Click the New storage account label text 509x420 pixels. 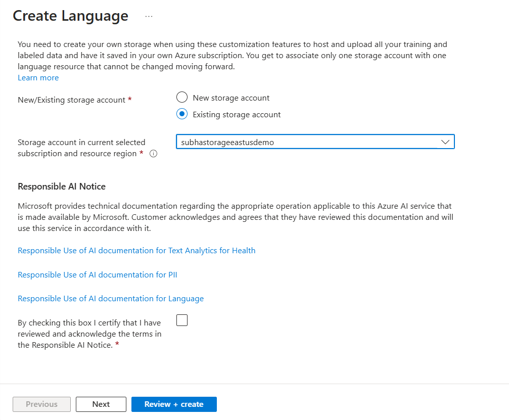231,98
